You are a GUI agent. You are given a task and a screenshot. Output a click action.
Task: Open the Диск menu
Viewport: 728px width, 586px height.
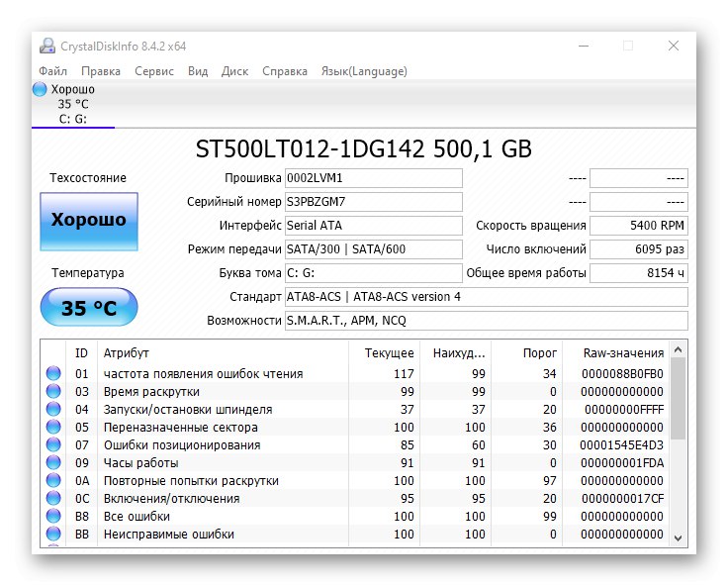(x=234, y=71)
